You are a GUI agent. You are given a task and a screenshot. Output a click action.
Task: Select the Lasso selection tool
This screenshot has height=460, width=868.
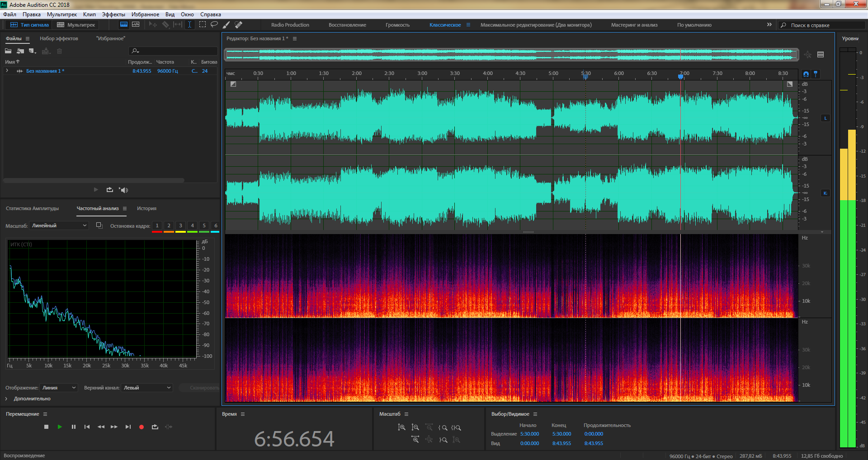click(214, 24)
